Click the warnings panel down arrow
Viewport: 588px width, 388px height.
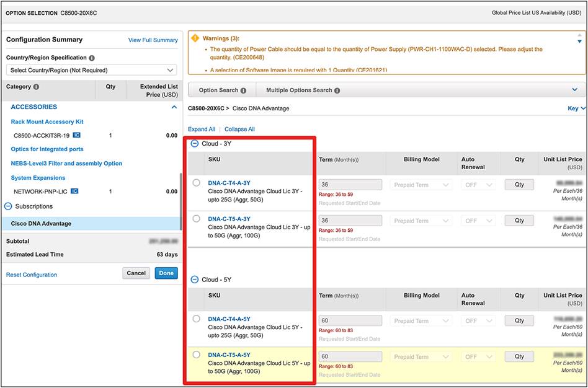[x=580, y=42]
